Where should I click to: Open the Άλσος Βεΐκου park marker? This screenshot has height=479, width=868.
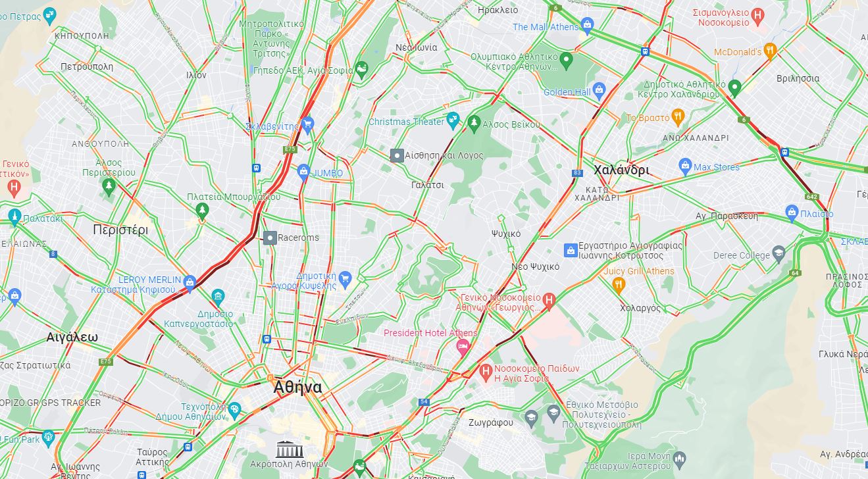474,122
